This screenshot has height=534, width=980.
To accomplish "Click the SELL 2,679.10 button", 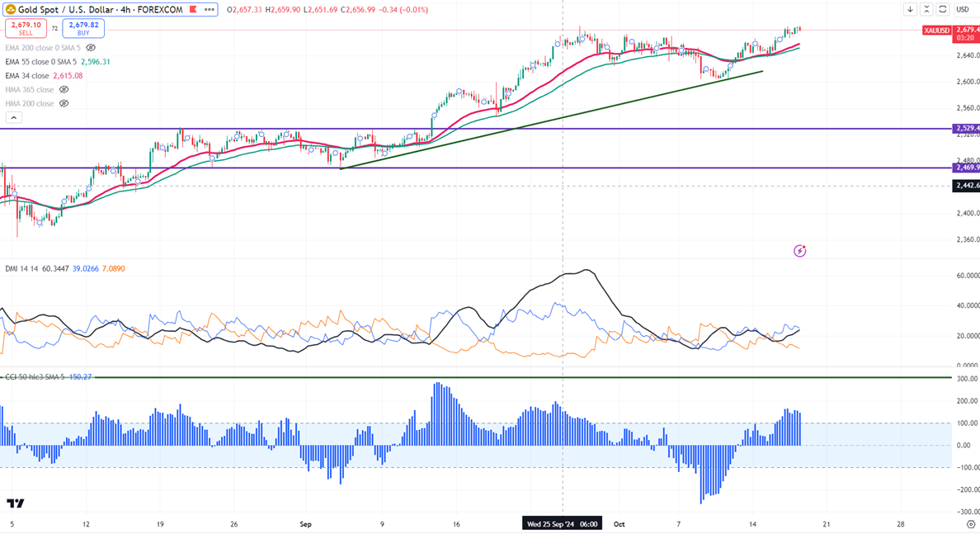I will tap(26, 28).
